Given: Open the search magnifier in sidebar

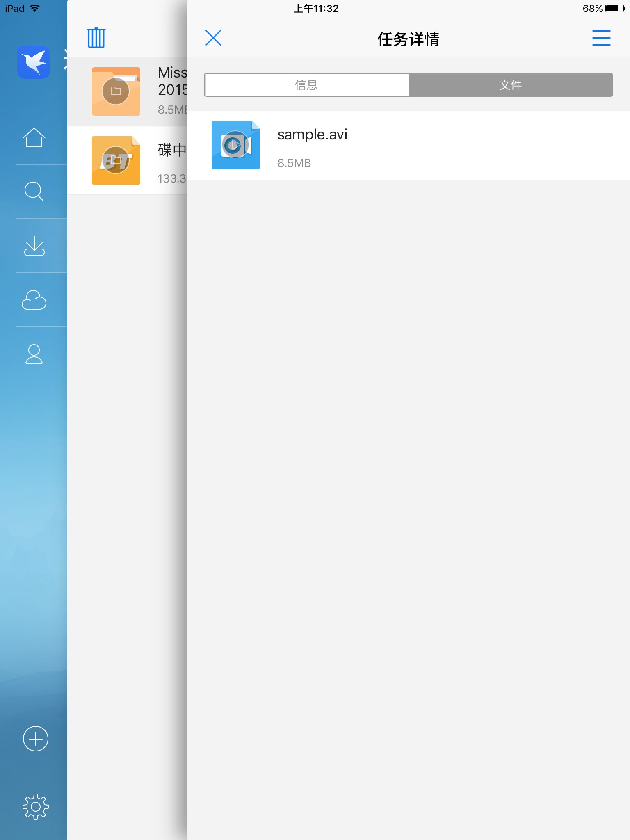Looking at the screenshot, I should click(34, 192).
